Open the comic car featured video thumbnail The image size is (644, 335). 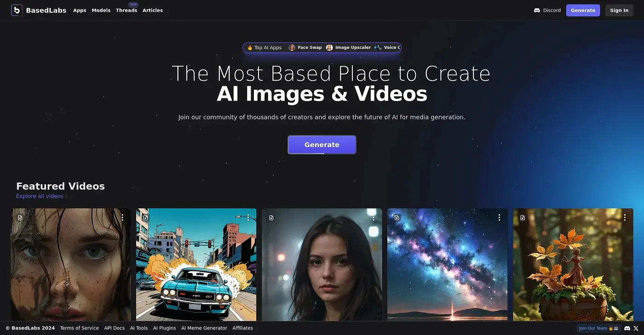196,265
